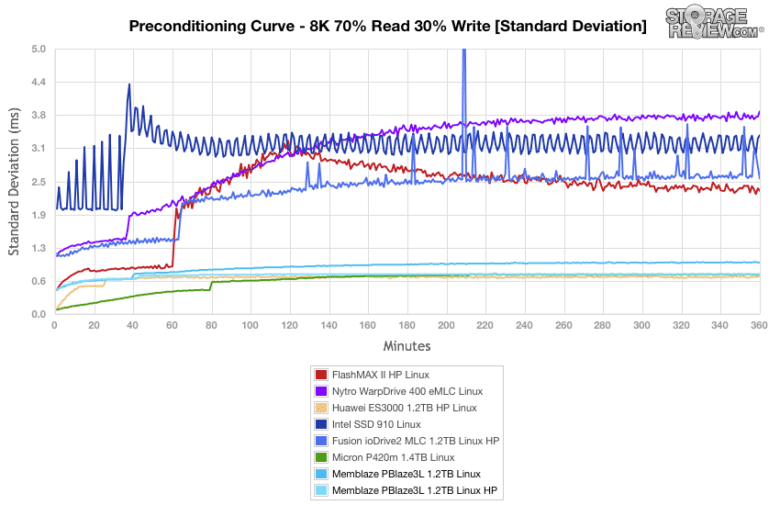Click the 20 minutes x-axis label
The image size is (780, 516).
point(94,325)
